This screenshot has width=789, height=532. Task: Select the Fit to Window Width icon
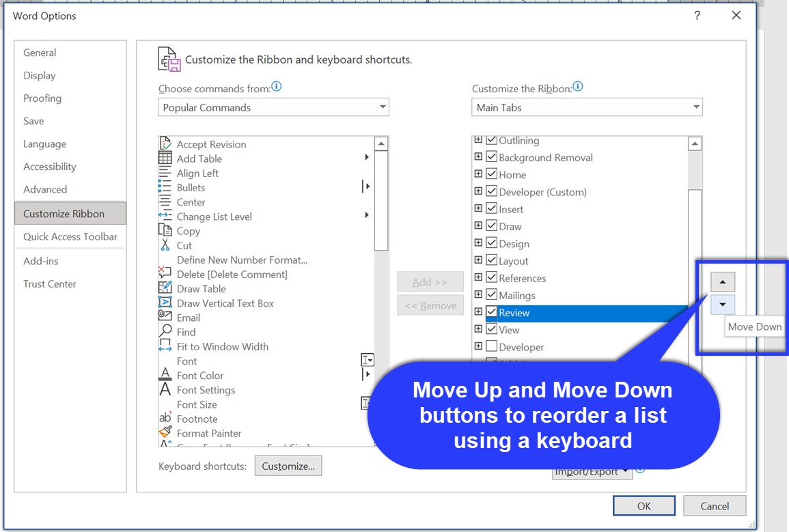165,346
